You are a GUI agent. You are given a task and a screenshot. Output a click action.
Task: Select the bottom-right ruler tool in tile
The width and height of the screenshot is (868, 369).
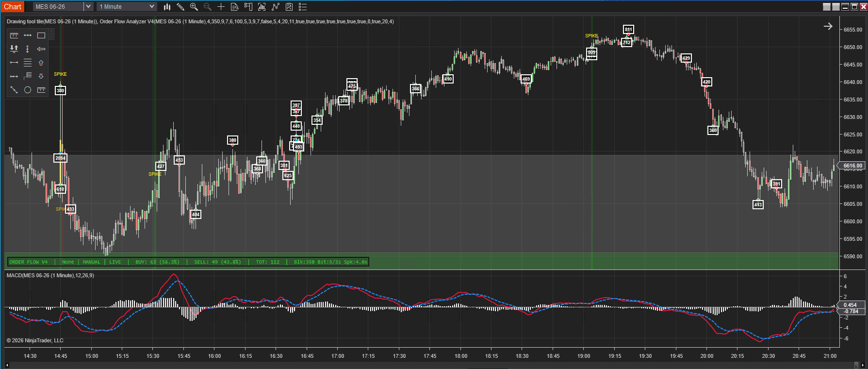(41, 90)
